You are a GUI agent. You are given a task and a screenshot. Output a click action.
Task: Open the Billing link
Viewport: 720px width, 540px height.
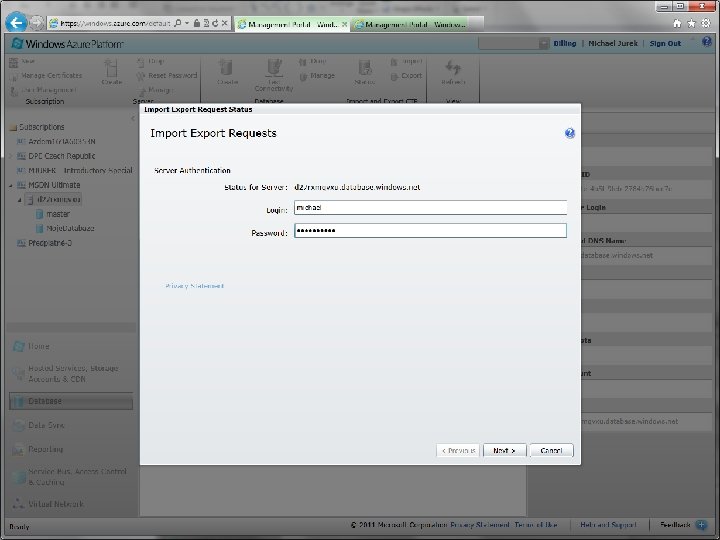coord(564,43)
